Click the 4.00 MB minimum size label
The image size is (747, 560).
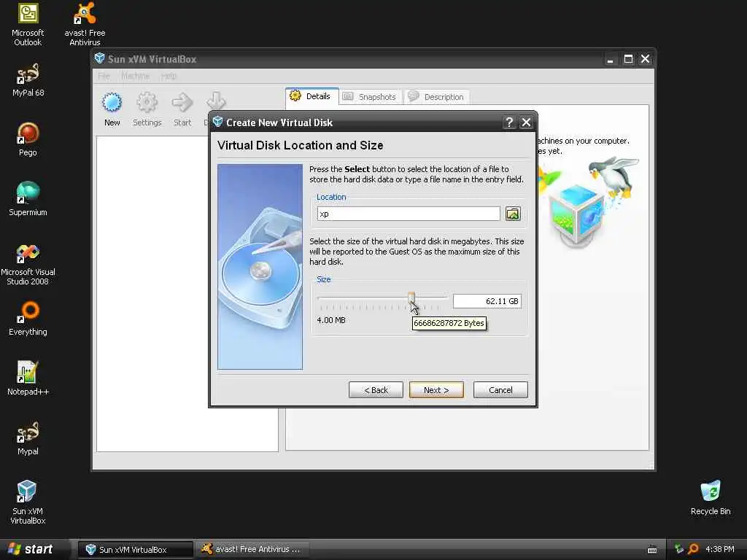click(331, 320)
